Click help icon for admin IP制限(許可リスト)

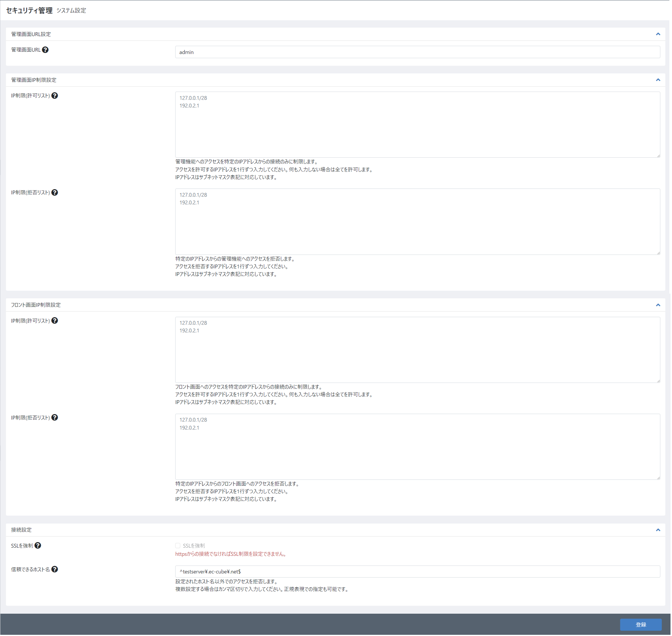[x=55, y=96]
